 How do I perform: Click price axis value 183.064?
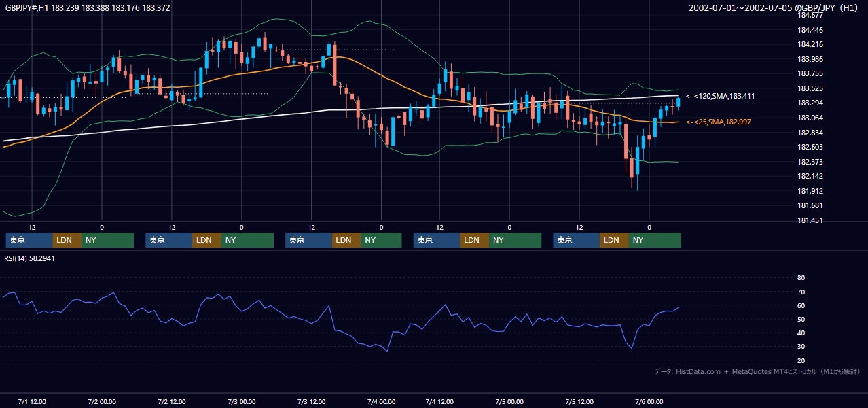810,118
